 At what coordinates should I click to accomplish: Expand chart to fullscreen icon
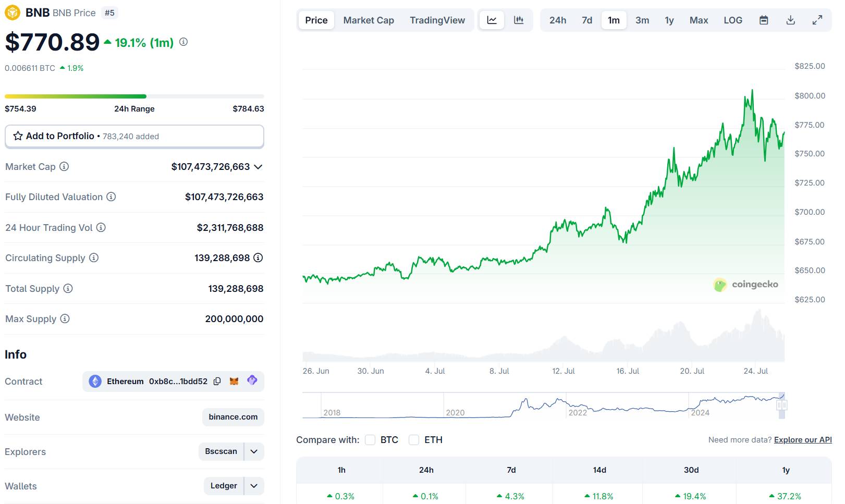817,20
